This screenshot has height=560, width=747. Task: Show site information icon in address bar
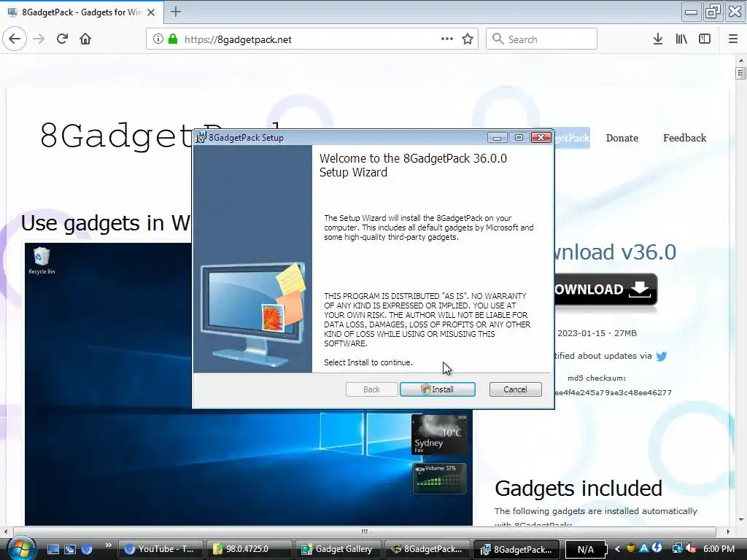coord(158,39)
